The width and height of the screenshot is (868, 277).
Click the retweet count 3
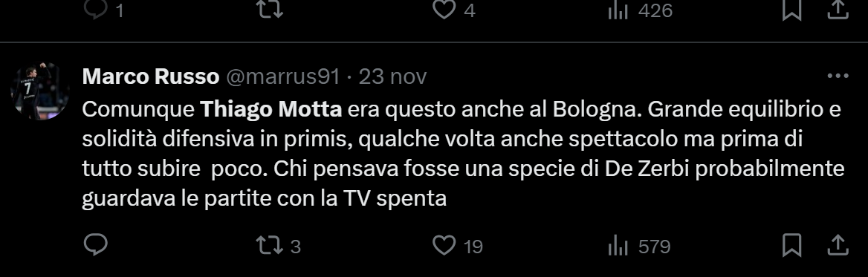(296, 246)
